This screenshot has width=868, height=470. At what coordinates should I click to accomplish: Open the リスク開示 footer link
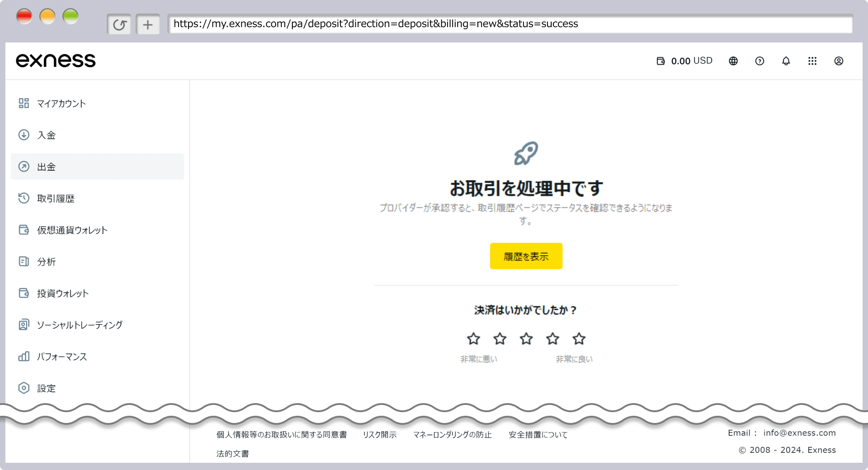(380, 434)
